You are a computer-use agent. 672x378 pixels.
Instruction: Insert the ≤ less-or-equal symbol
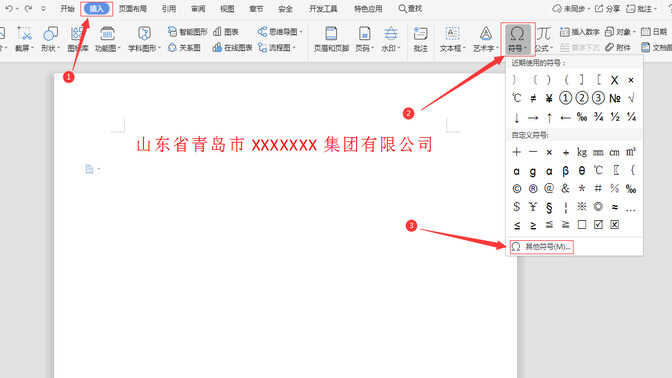[x=516, y=225]
